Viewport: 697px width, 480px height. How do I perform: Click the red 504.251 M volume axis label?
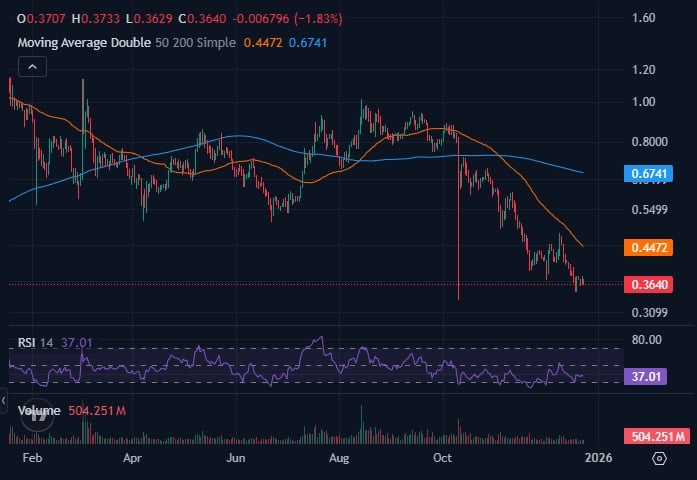click(x=655, y=436)
